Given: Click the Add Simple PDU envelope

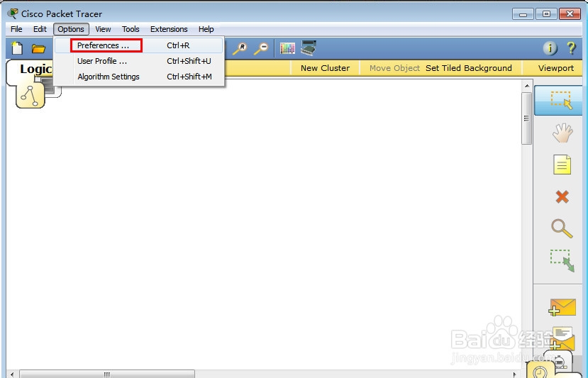Looking at the screenshot, I should tap(562, 307).
